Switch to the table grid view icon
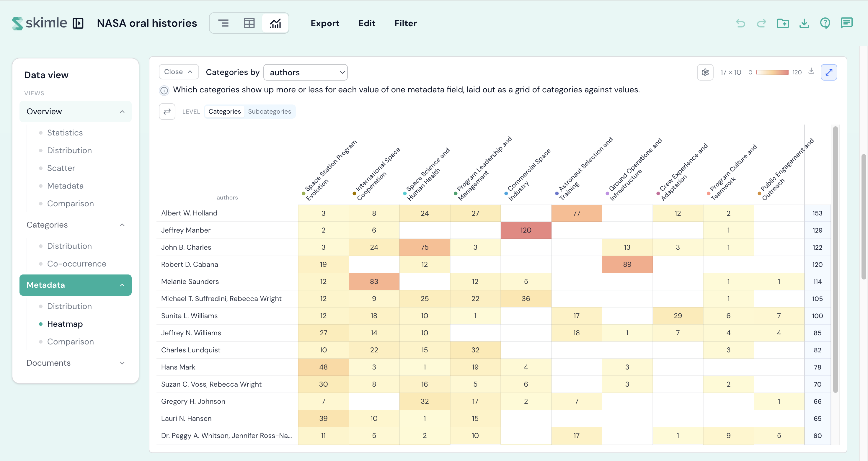 249,23
